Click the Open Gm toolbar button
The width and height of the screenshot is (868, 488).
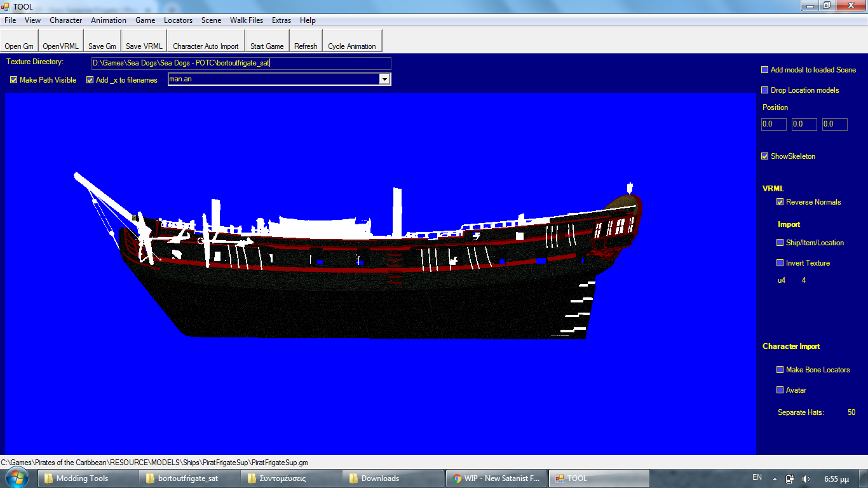pyautogui.click(x=19, y=41)
